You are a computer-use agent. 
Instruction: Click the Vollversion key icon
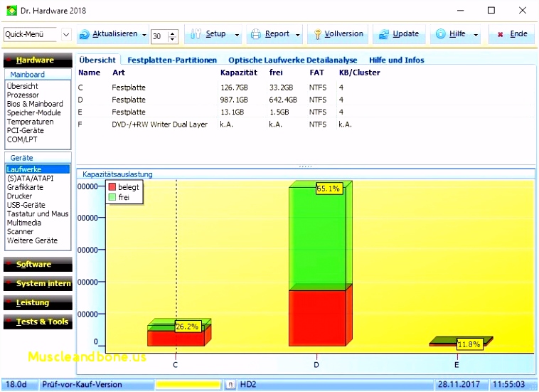pyautogui.click(x=318, y=34)
